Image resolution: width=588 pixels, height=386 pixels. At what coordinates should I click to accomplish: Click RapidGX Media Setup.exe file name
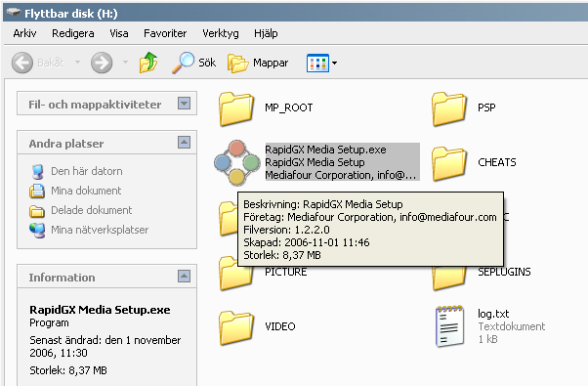(325, 150)
